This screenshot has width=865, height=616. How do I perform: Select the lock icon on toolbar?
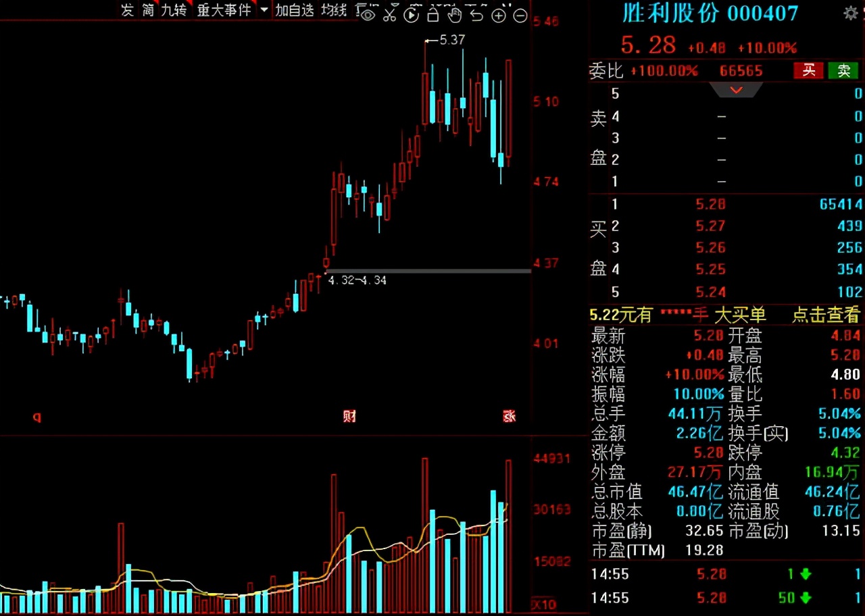pyautogui.click(x=433, y=15)
